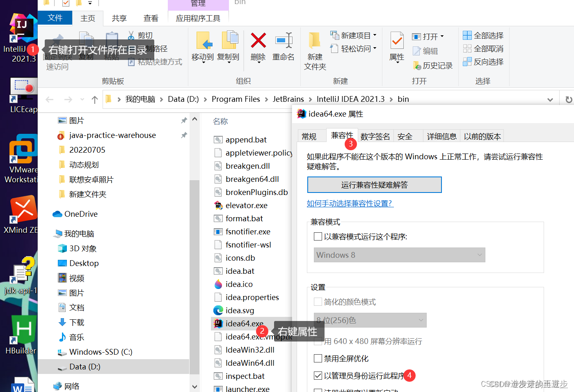Click 运行兼容性疑难解答 button
The image size is (574, 392).
(x=374, y=184)
